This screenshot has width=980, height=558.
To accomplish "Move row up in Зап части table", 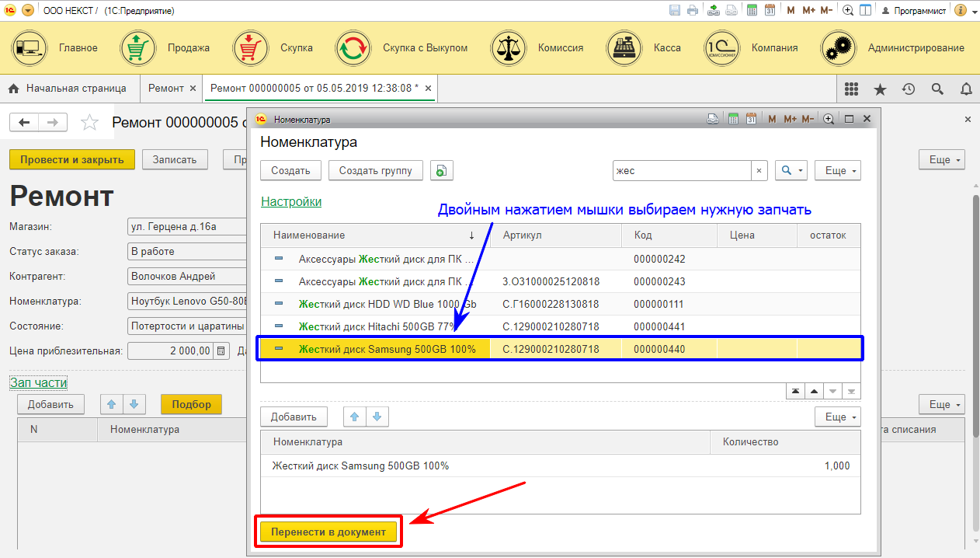I will point(112,404).
